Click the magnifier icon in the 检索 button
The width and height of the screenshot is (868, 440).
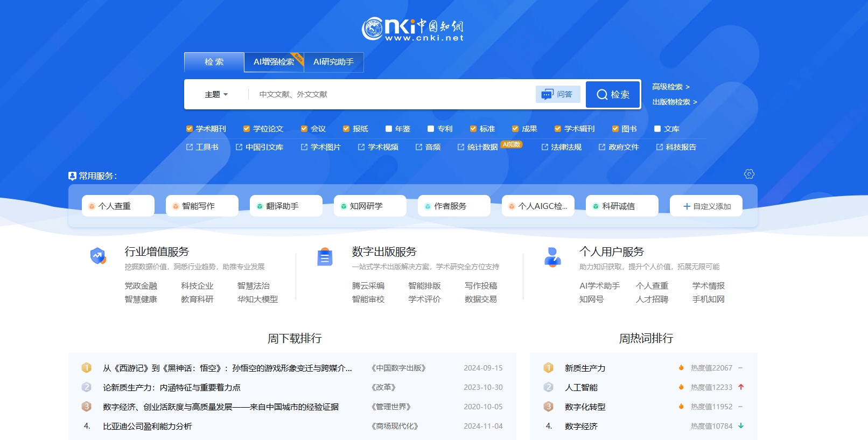602,94
